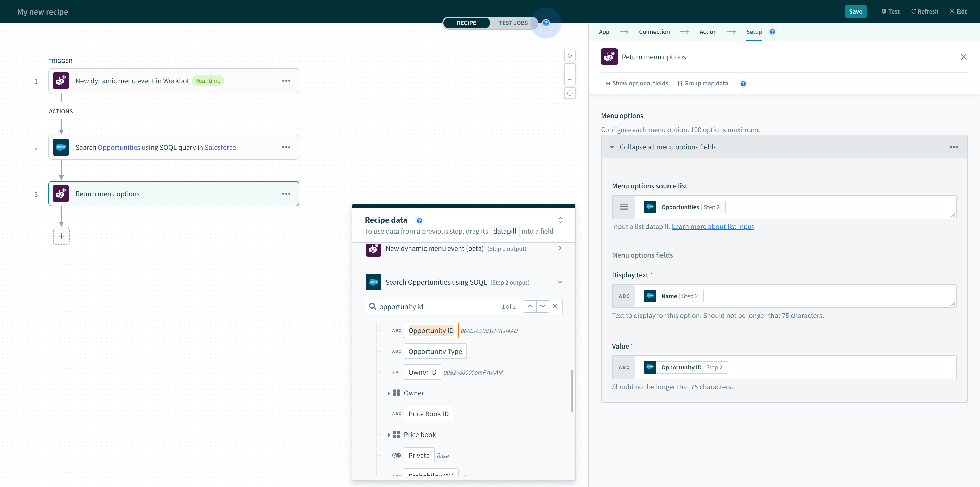This screenshot has height=487, width=980.
Task: Open more options for Salesforce search step
Action: pos(286,147)
